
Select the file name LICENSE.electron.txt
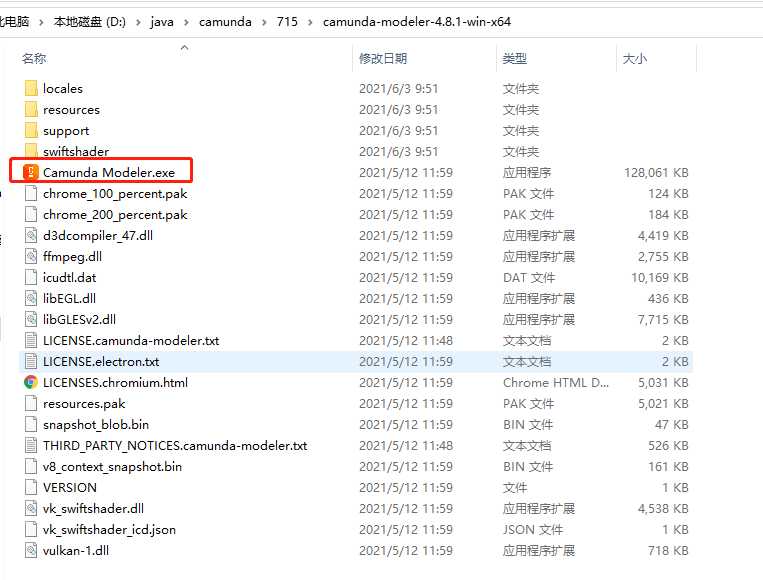tap(101, 362)
